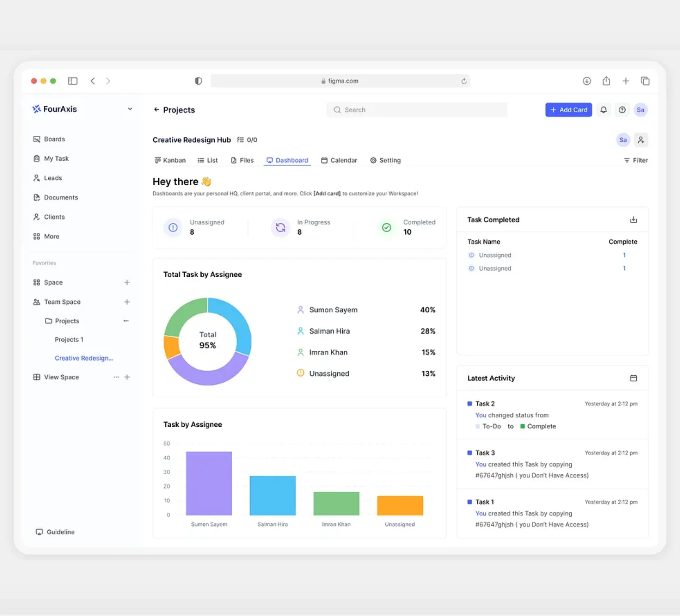The width and height of the screenshot is (680, 616).
Task: Open View Space overflow menu
Action: pyautogui.click(x=116, y=377)
